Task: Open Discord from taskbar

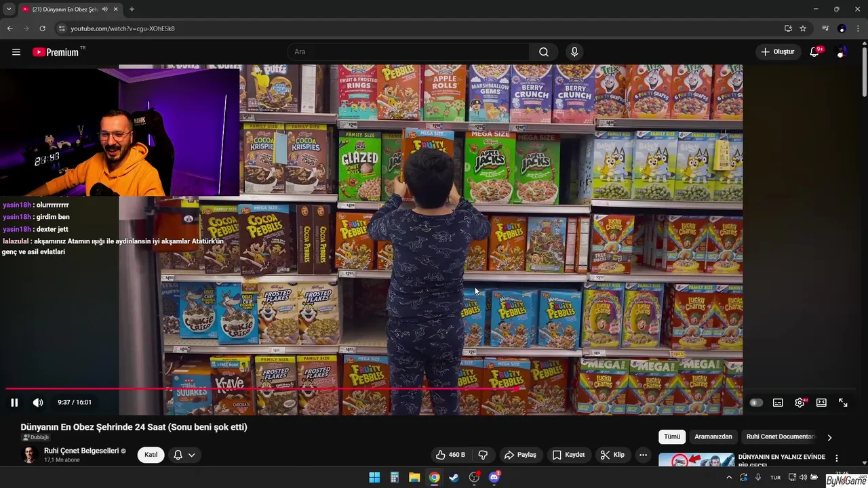Action: point(494,477)
